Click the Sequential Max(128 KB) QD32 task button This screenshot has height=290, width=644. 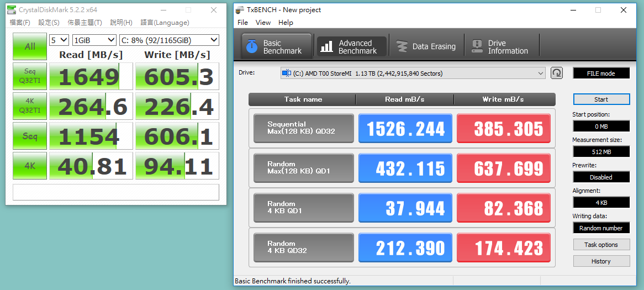click(x=304, y=128)
